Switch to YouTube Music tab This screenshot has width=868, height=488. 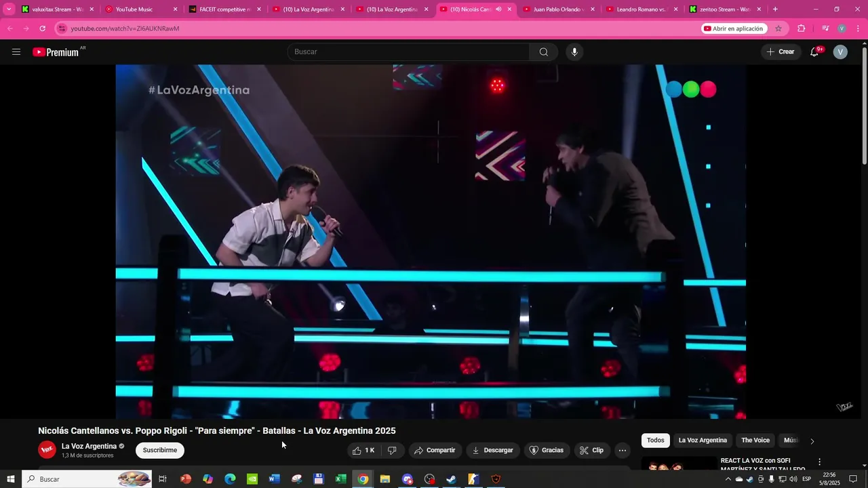click(x=141, y=9)
